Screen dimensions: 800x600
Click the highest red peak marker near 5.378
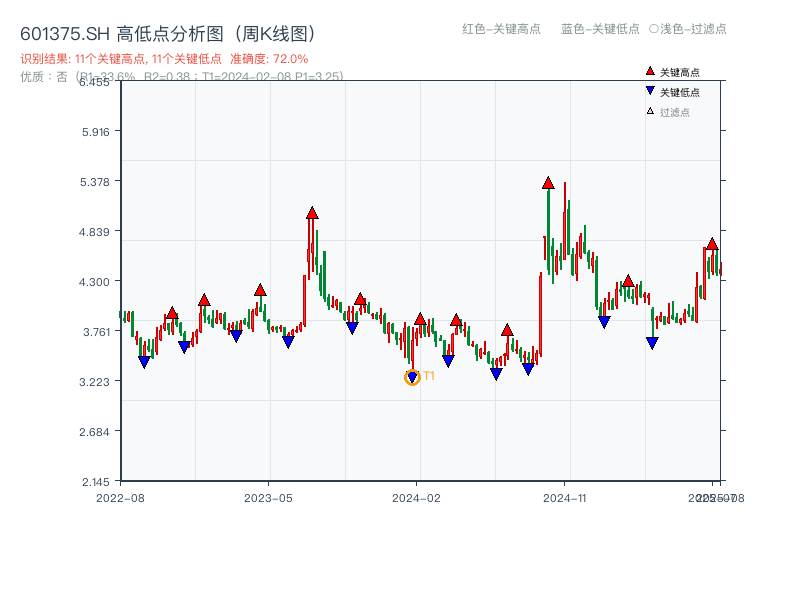(548, 182)
